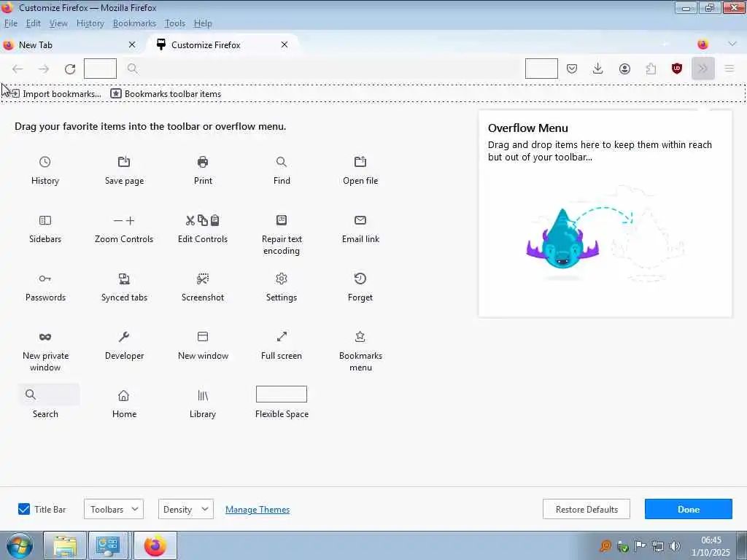The image size is (747, 560).
Task: Open the Density dropdown
Action: [x=186, y=509]
